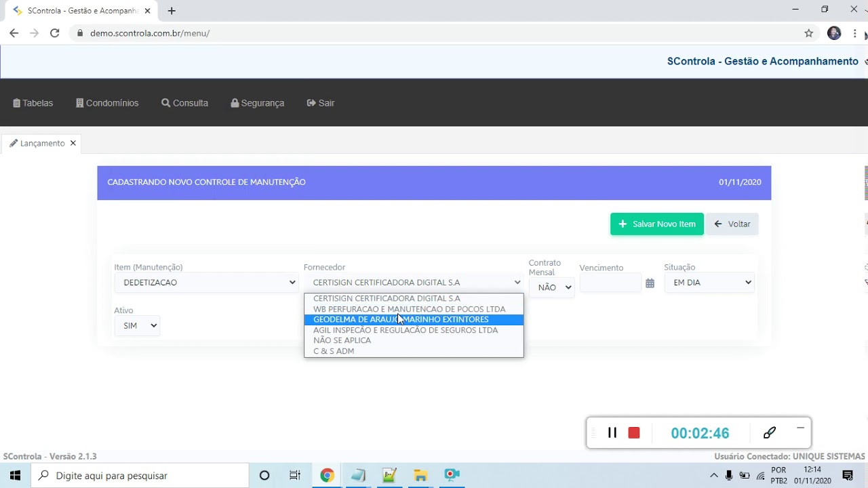This screenshot has height=488, width=868.
Task: Minimize the recorder widget
Action: point(800,428)
